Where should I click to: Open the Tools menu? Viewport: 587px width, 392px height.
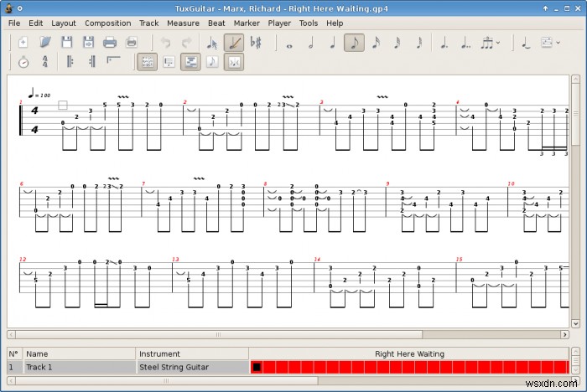(x=309, y=23)
